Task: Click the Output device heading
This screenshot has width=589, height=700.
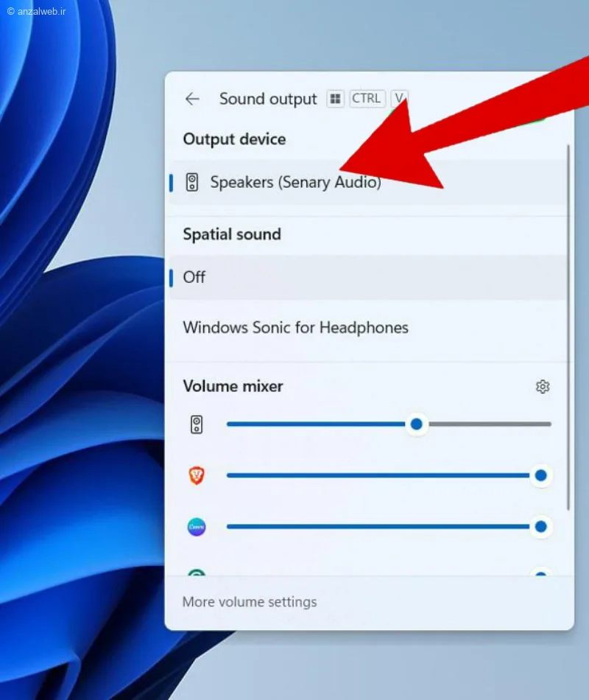Action: pyautogui.click(x=234, y=139)
